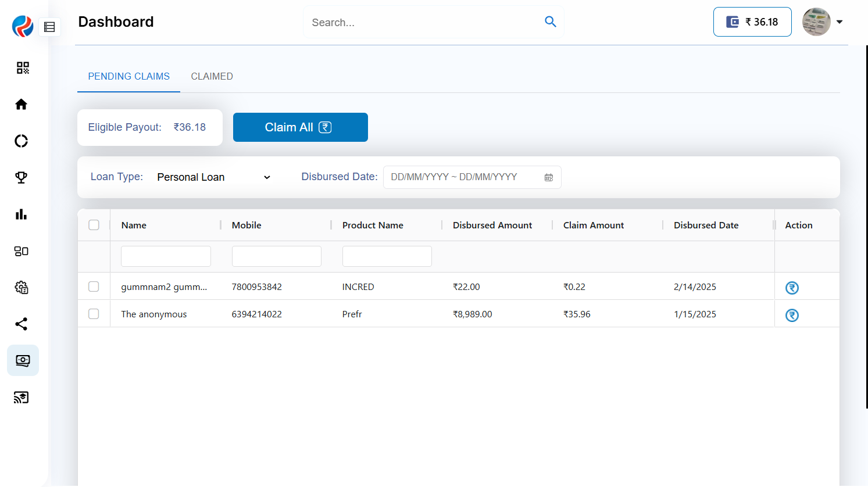The image size is (868, 487).
Task: Click the share icon in sidebar
Action: point(22,324)
